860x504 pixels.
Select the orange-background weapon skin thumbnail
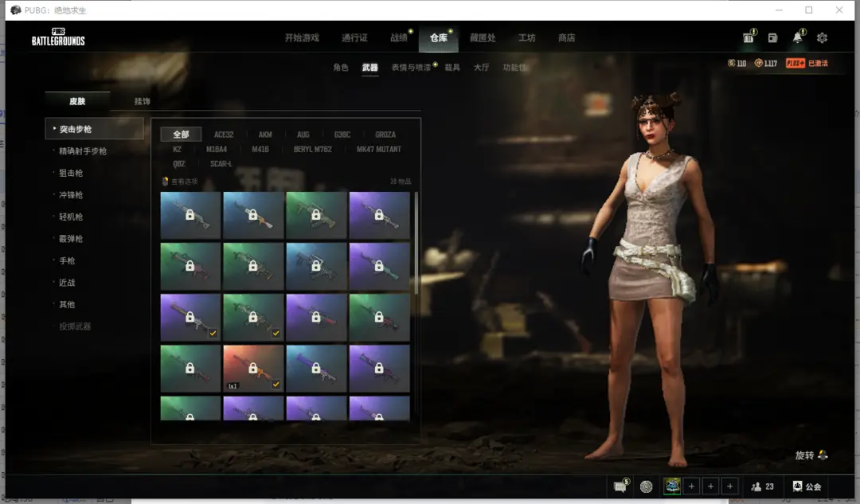[253, 368]
